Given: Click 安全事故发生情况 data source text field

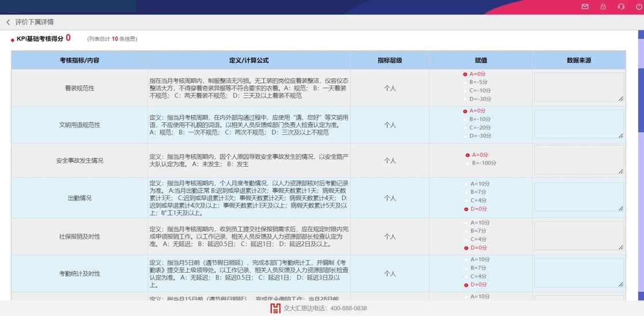Looking at the screenshot, I should point(579,160).
